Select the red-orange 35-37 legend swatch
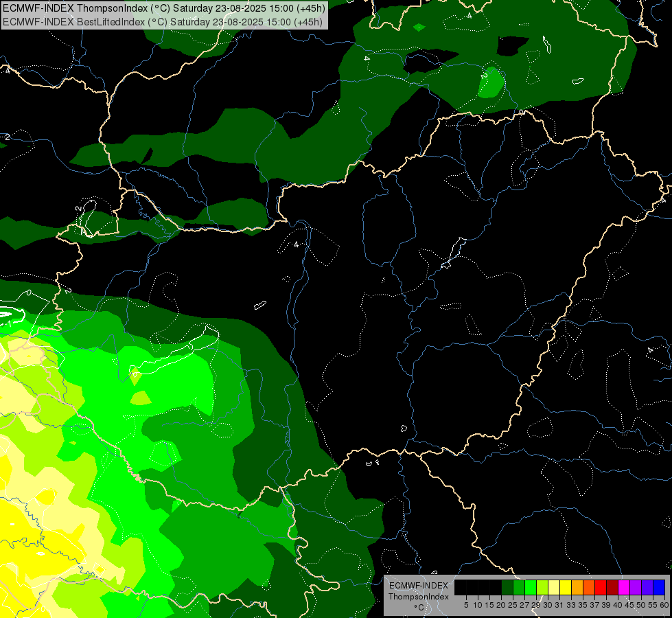 589,587
